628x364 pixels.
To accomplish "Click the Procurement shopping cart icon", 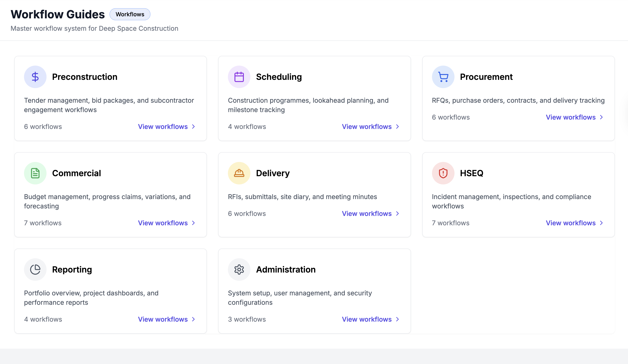I will coord(443,77).
